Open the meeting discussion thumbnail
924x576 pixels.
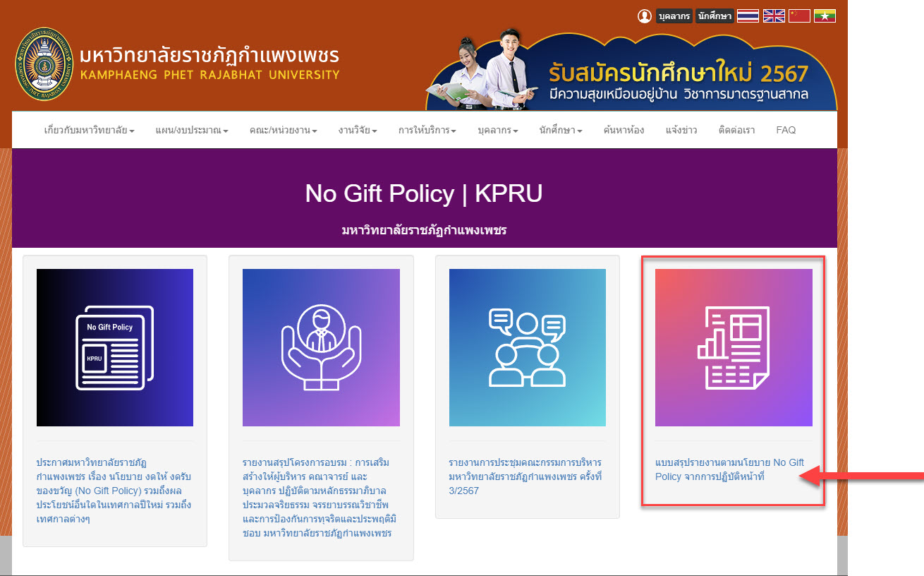click(x=528, y=347)
